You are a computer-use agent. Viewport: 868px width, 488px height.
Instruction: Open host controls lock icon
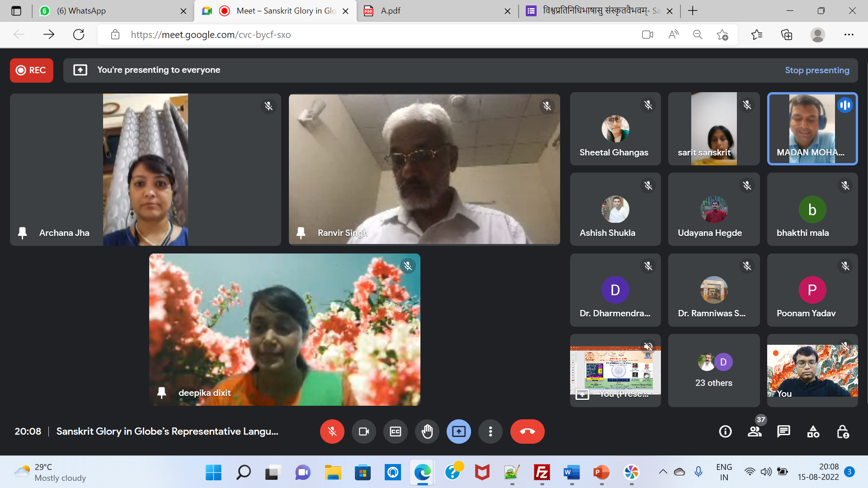(842, 432)
